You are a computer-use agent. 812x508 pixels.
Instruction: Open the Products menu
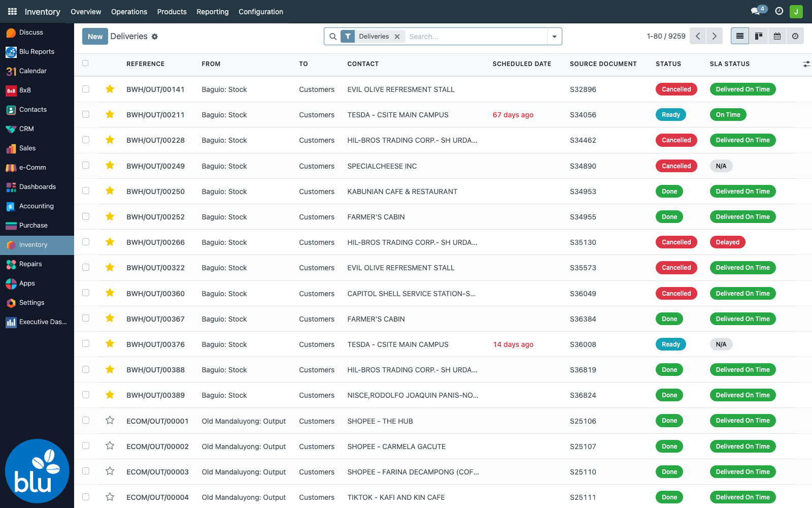pyautogui.click(x=172, y=12)
